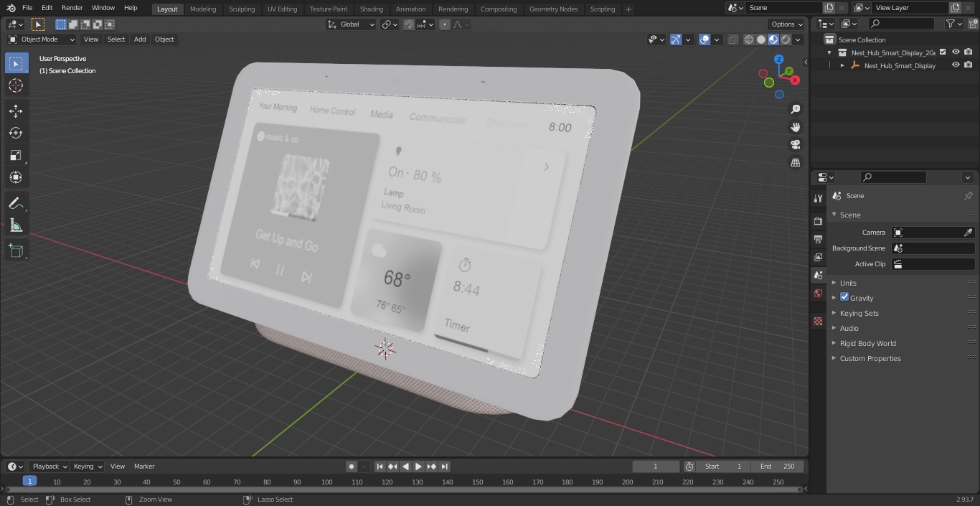Activate the Rotate tool
This screenshot has width=980, height=506.
[16, 133]
